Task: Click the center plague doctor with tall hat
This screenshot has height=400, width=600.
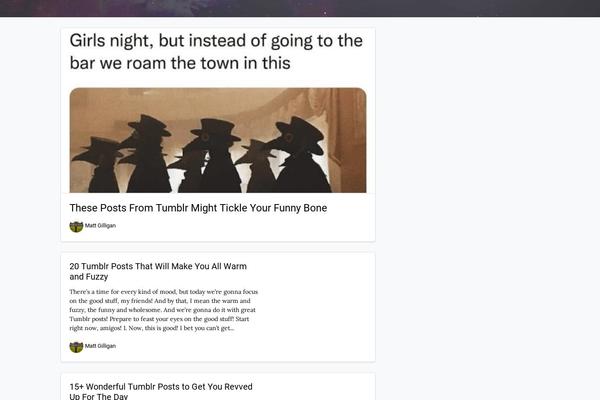Action: pyautogui.click(x=218, y=156)
